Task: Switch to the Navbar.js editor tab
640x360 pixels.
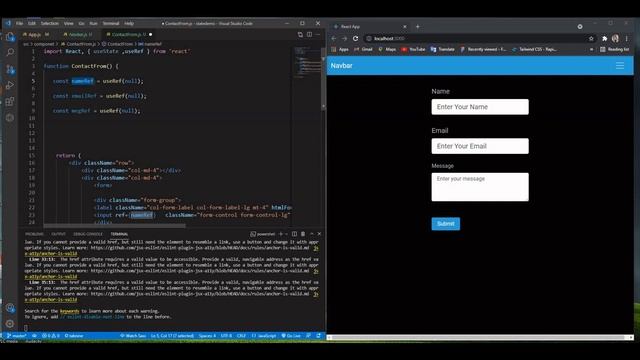Action: tap(78, 35)
